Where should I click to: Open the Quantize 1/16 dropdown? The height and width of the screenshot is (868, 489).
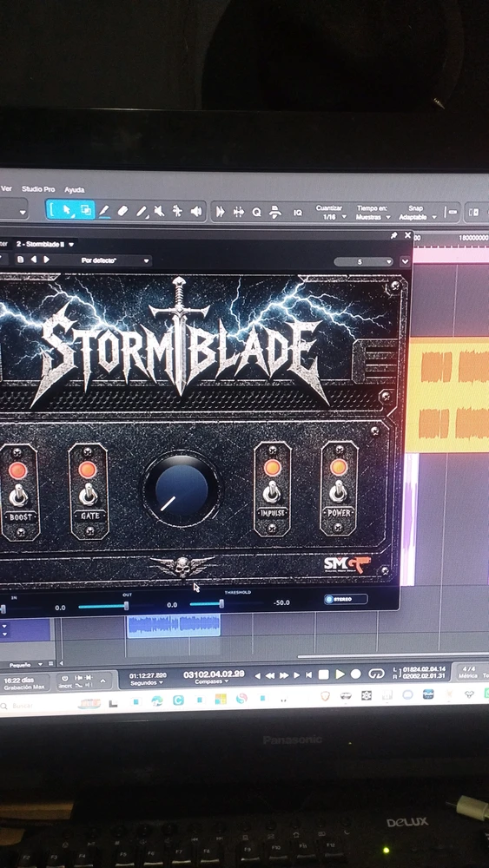tap(333, 217)
